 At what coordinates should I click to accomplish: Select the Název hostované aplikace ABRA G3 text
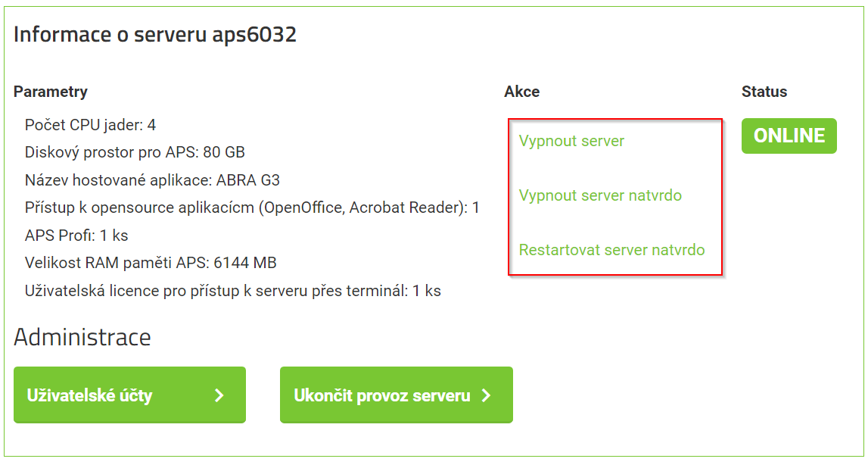152,180
